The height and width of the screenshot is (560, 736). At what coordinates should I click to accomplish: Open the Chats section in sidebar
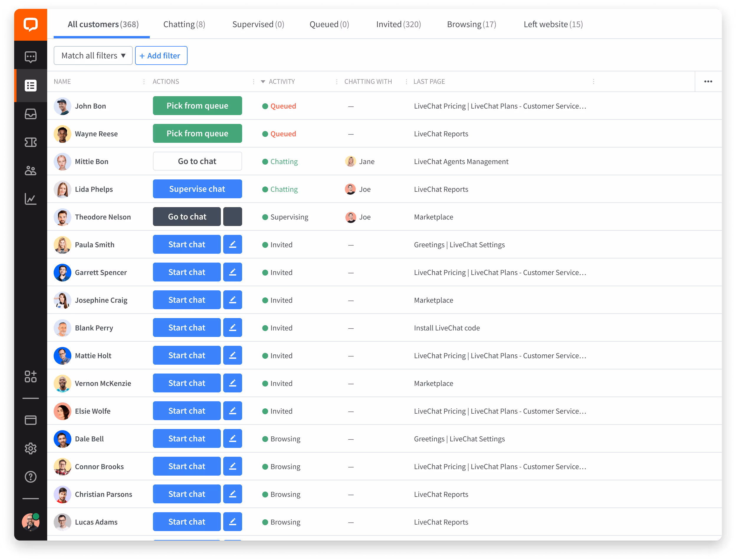[x=30, y=57]
